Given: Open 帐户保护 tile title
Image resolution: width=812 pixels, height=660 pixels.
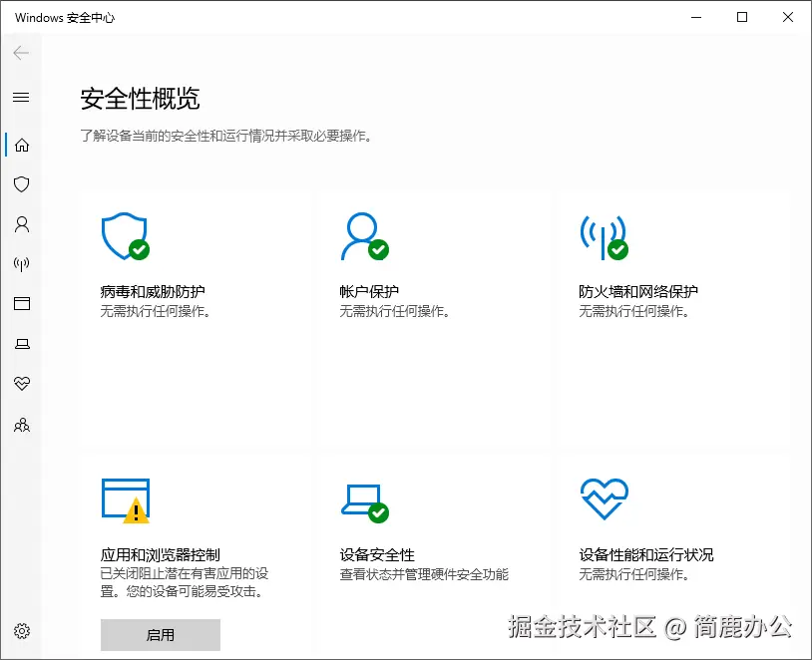Looking at the screenshot, I should (369, 292).
